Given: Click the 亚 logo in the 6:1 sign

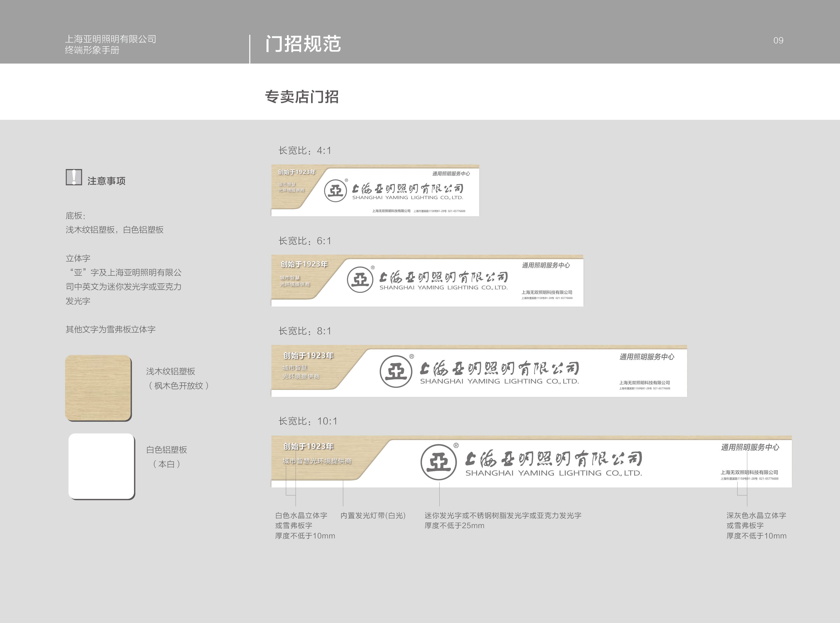Looking at the screenshot, I should (360, 279).
